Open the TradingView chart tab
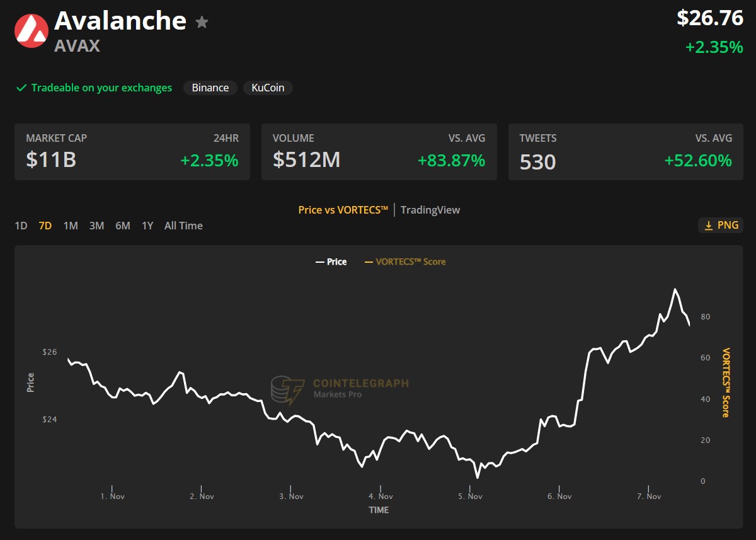 pyautogui.click(x=430, y=210)
